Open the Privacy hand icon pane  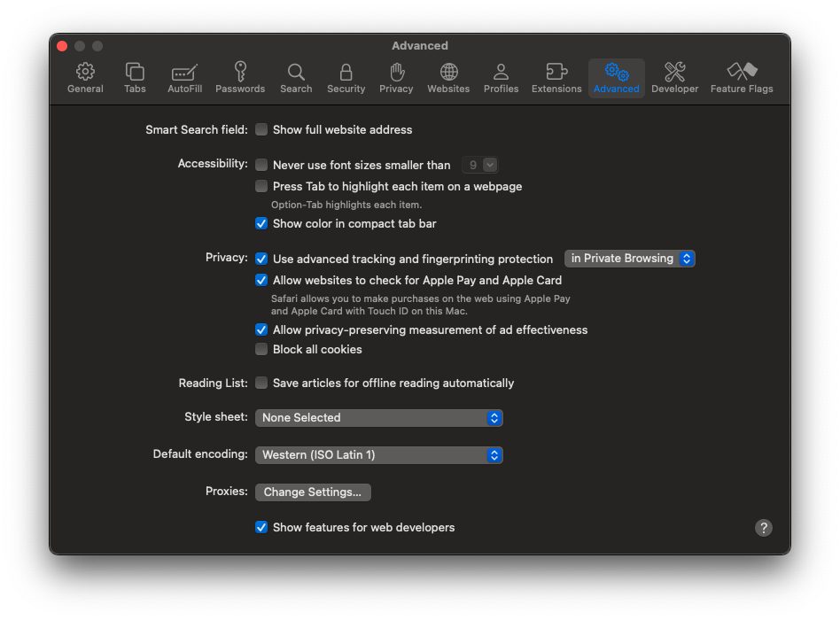(x=396, y=78)
